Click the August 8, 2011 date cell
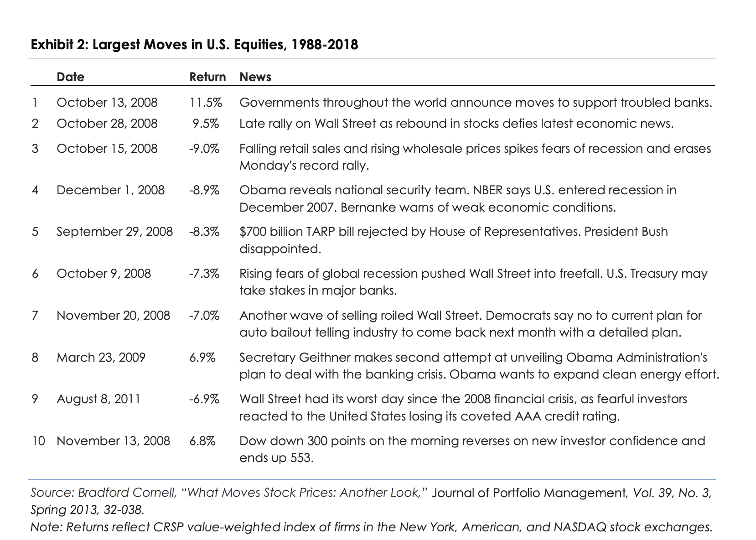 pyautogui.click(x=98, y=399)
